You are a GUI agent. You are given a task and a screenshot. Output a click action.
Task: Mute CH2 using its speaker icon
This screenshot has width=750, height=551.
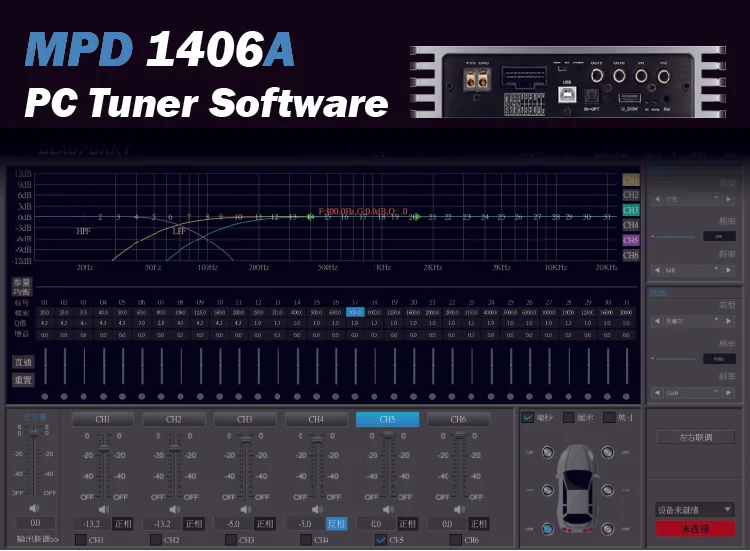[x=175, y=509]
